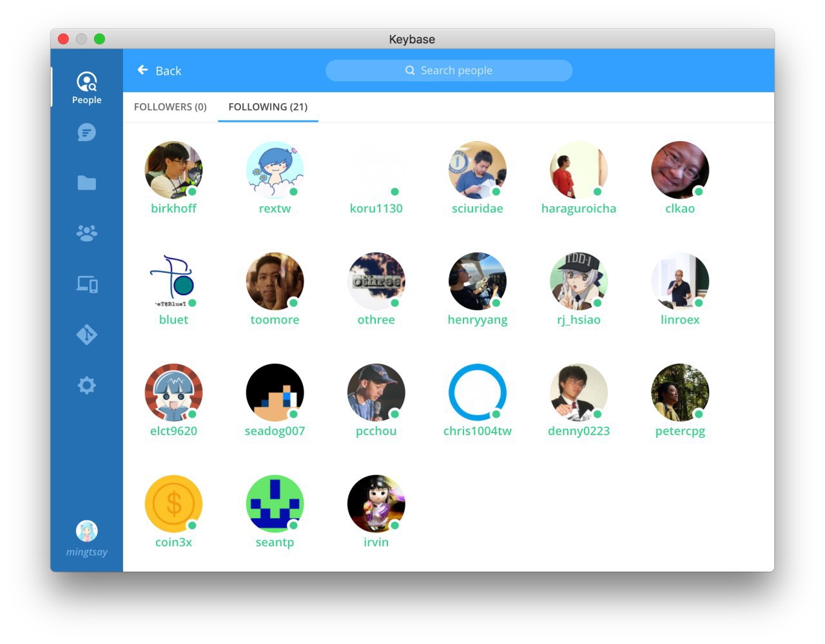Click the Back button label
The image size is (825, 644).
tap(168, 71)
